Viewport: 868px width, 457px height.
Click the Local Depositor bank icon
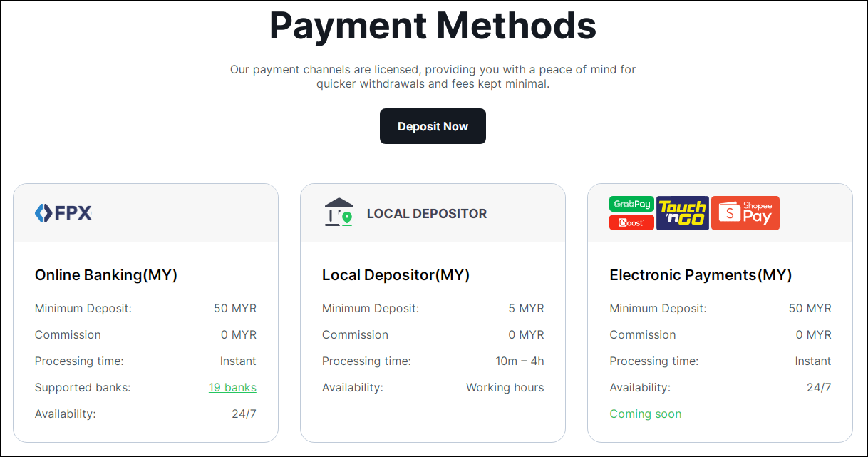[339, 212]
